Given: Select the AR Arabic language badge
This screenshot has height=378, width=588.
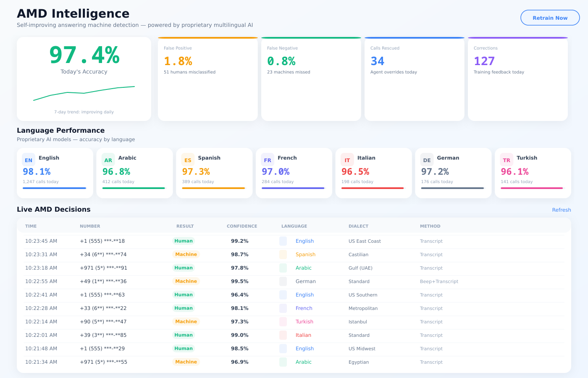Looking at the screenshot, I should (108, 160).
